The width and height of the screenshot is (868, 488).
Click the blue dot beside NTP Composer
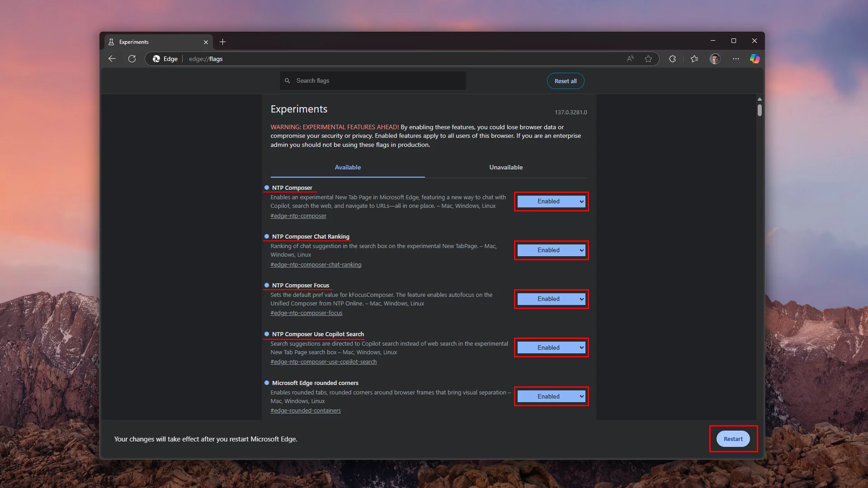point(267,188)
